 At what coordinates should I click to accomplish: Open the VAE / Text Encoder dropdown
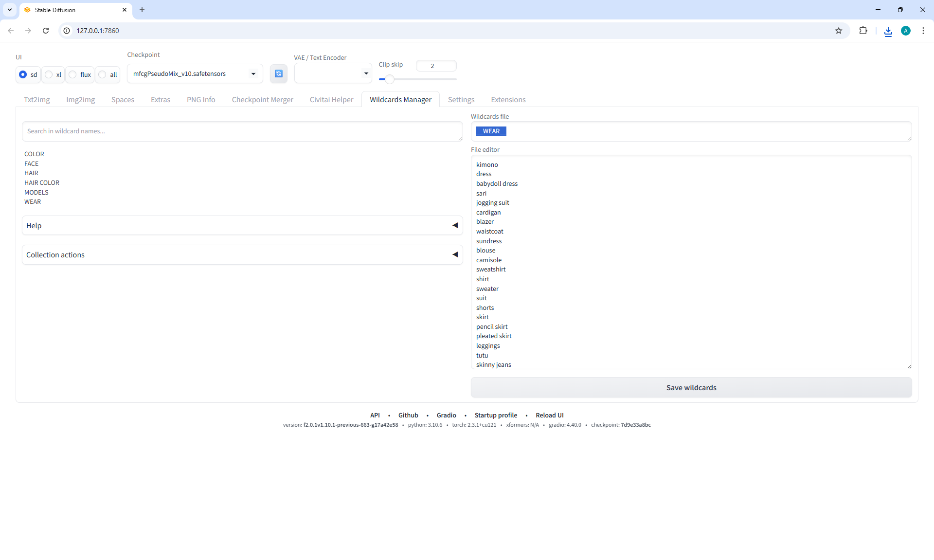(333, 73)
